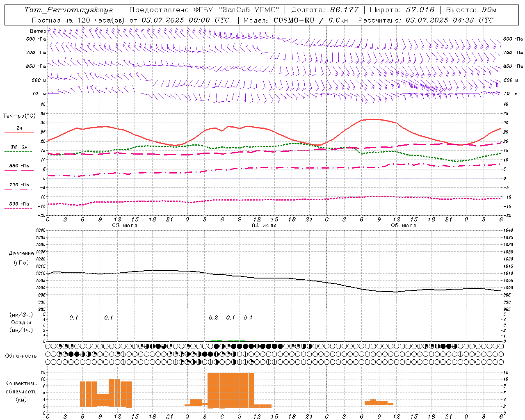
Task: Click the tallest orange convective bar on 04 июля
Action: 231,390
